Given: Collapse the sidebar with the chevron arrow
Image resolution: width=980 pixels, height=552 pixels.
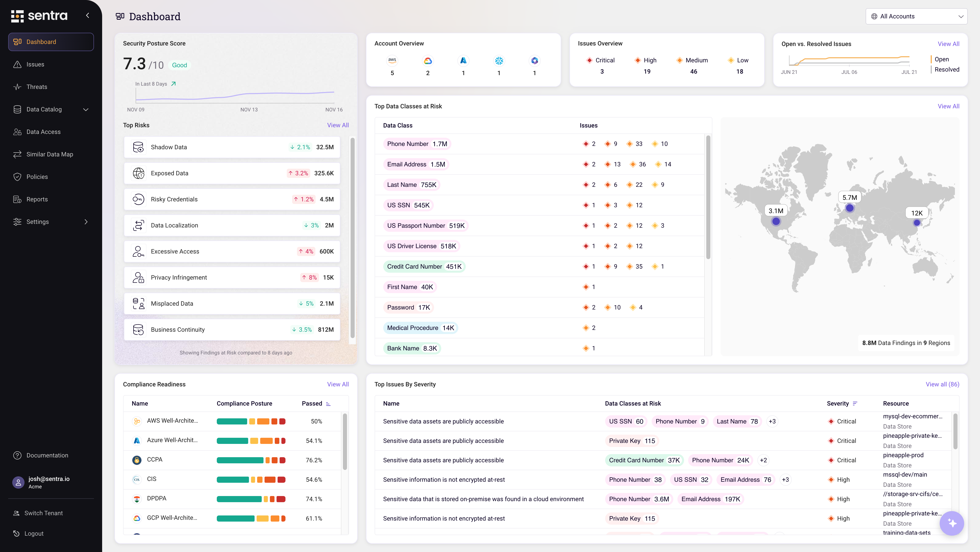Looking at the screenshot, I should (x=88, y=16).
